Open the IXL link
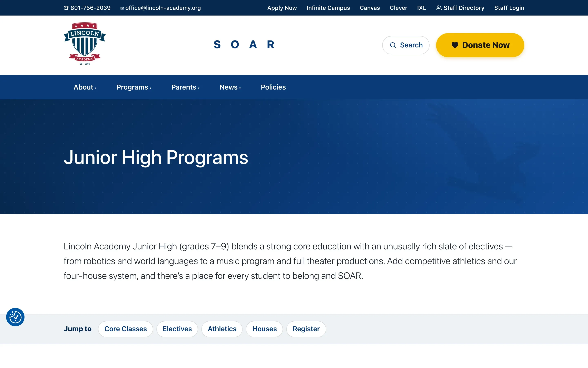This screenshot has height=368, width=588. [421, 8]
